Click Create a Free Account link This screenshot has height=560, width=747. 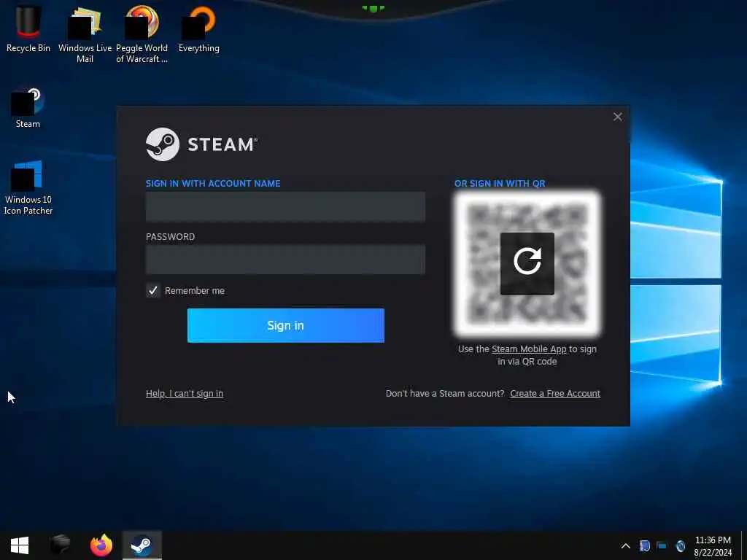[x=555, y=393]
